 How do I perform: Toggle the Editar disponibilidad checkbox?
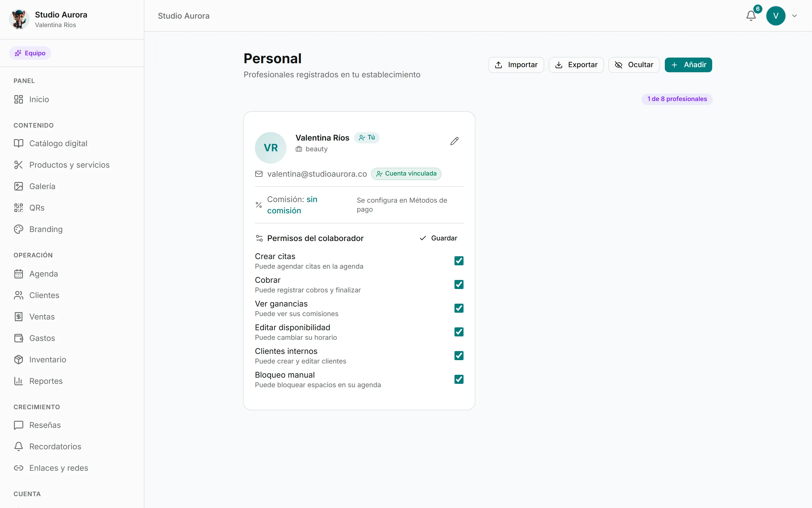459,332
